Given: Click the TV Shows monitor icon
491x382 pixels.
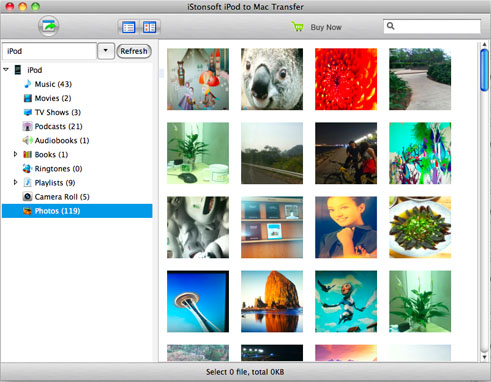Looking at the screenshot, I should tap(28, 112).
